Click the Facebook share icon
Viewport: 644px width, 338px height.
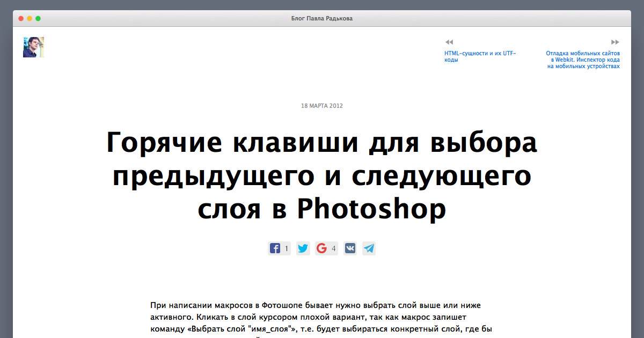pos(275,248)
